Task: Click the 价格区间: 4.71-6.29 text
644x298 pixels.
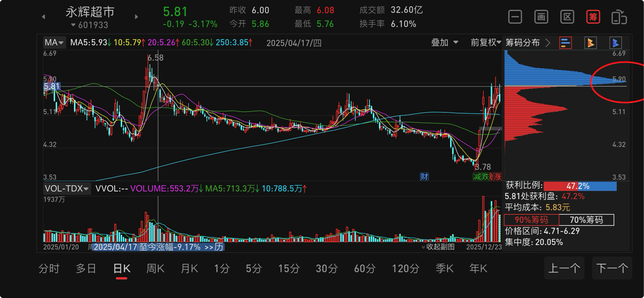Action: [542, 231]
